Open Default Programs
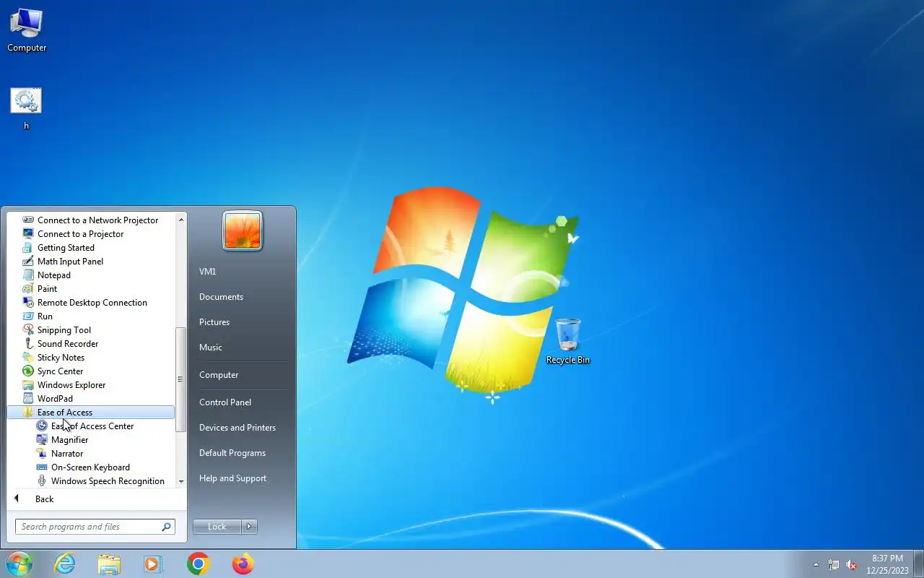The height and width of the screenshot is (578, 924). 242,453
